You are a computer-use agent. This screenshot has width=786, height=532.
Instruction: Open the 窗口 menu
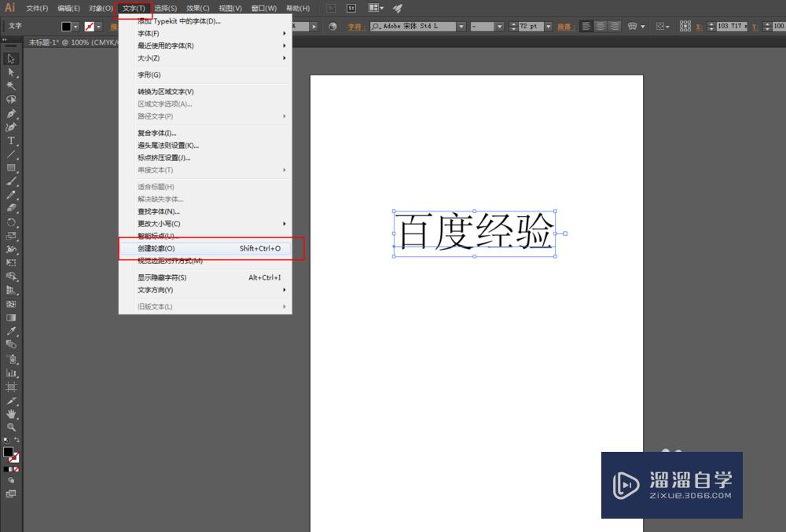coord(265,8)
